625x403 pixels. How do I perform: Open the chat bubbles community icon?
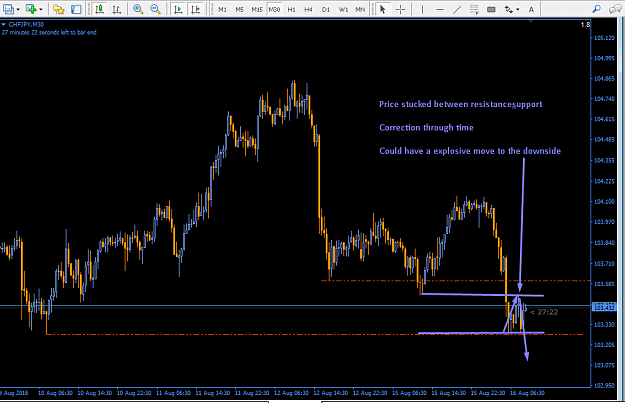(615, 9)
